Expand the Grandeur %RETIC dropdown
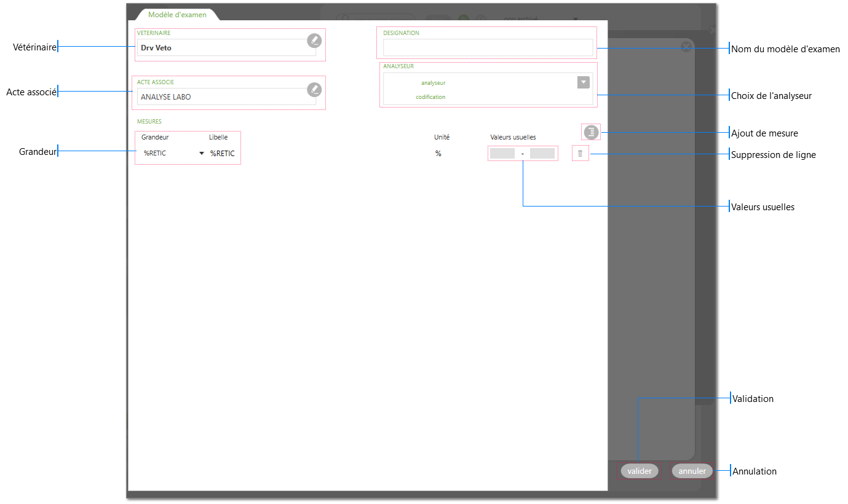The width and height of the screenshot is (848, 504). pos(202,154)
